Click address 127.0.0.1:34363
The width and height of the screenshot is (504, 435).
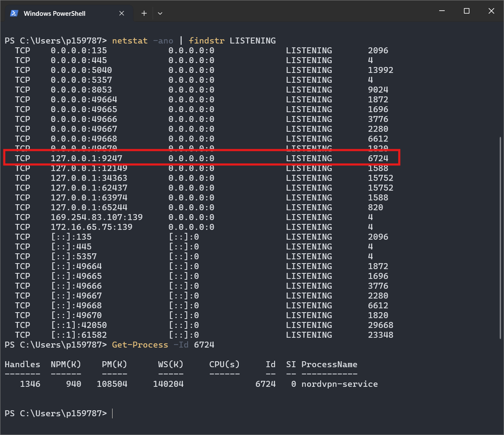tap(89, 178)
